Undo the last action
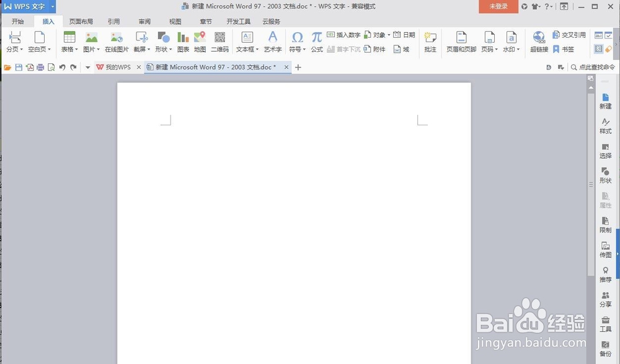This screenshot has width=620, height=364. (62, 67)
